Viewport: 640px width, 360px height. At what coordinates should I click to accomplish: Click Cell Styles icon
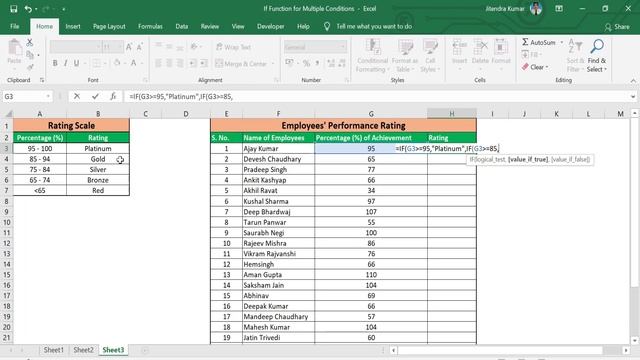coord(430,47)
